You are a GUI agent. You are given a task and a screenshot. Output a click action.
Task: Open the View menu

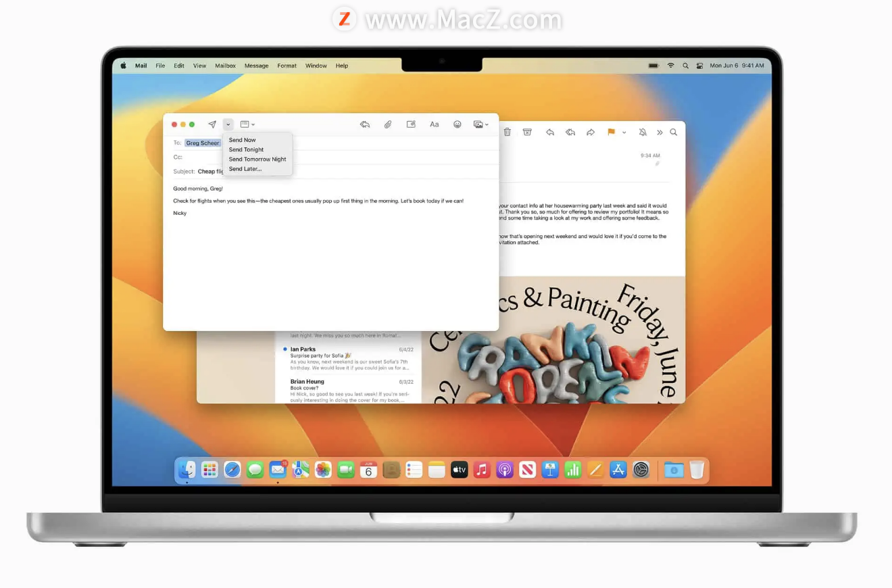coord(199,66)
